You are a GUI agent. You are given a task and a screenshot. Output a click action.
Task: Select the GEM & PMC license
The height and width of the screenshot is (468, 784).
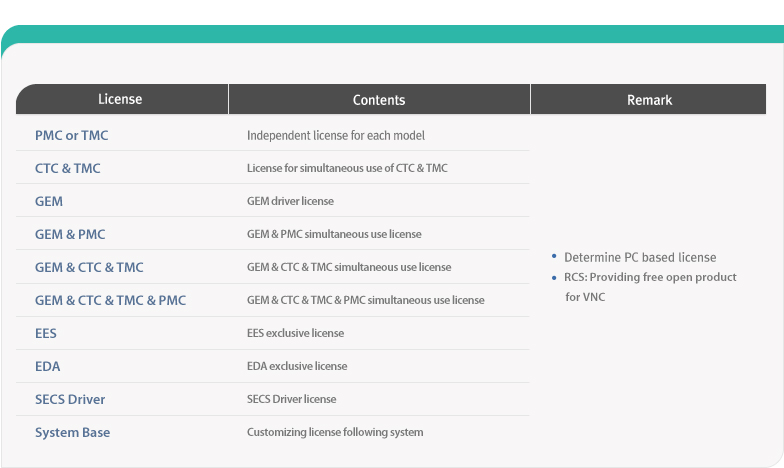pos(70,234)
